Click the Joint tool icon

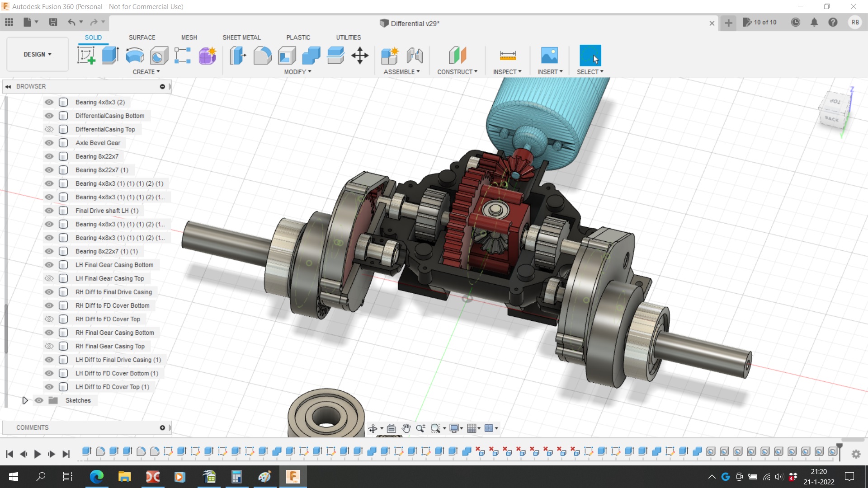(414, 56)
